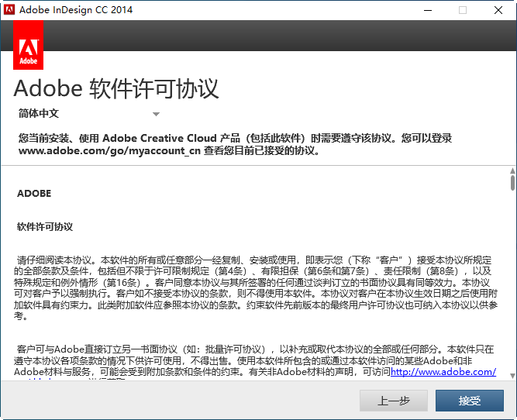The width and height of the screenshot is (517, 420).
Task: Click the www.adobe.com/go/myaccount_cn text
Action: (x=109, y=150)
